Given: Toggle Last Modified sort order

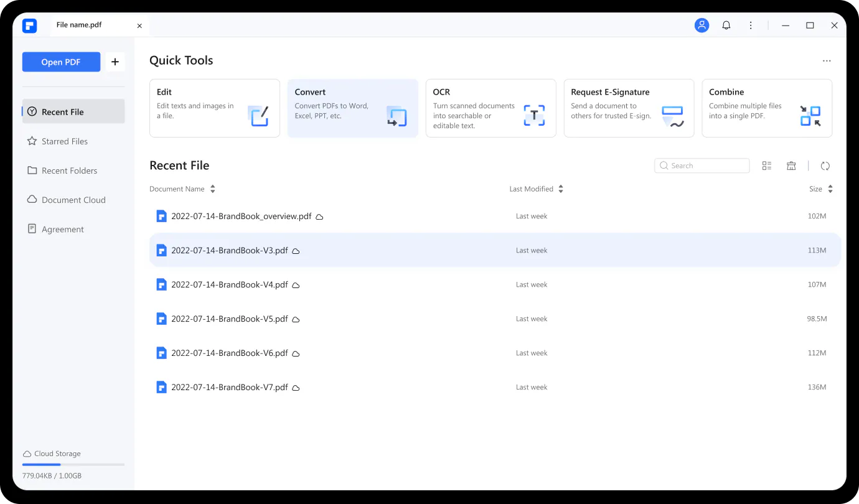Looking at the screenshot, I should coord(561,189).
